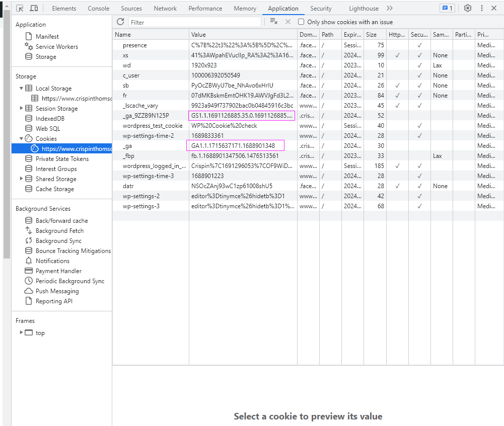Select the _ga cookie row
Viewport: 504px width, 426px height.
151,146
